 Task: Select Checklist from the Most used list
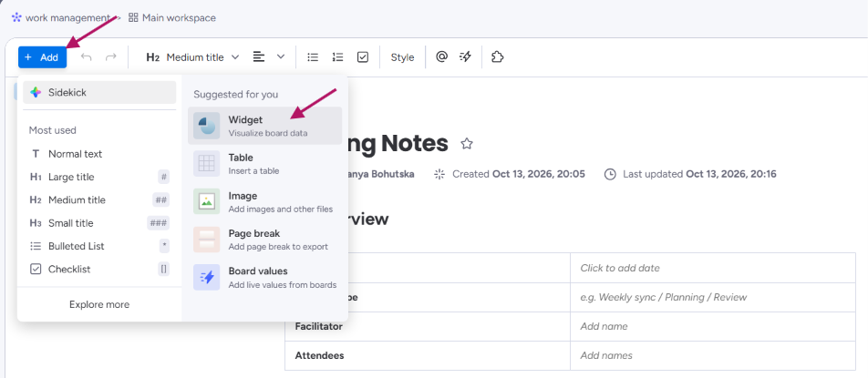(x=99, y=270)
